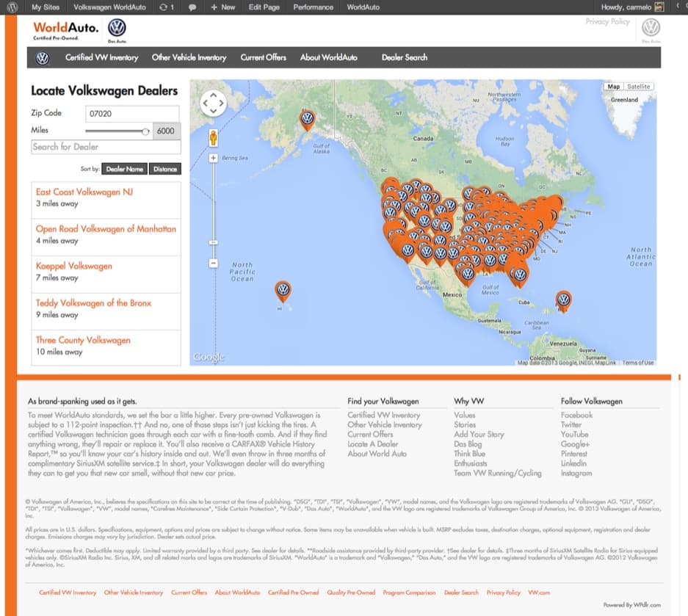Viewport: 688px width, 616px height.
Task: Click the Google logo on the map
Action: 209,357
